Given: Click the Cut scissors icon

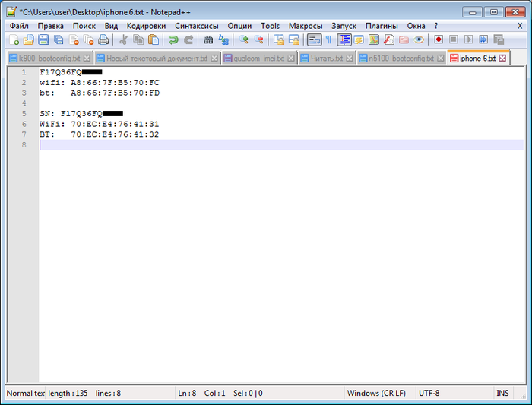Looking at the screenshot, I should [124, 40].
